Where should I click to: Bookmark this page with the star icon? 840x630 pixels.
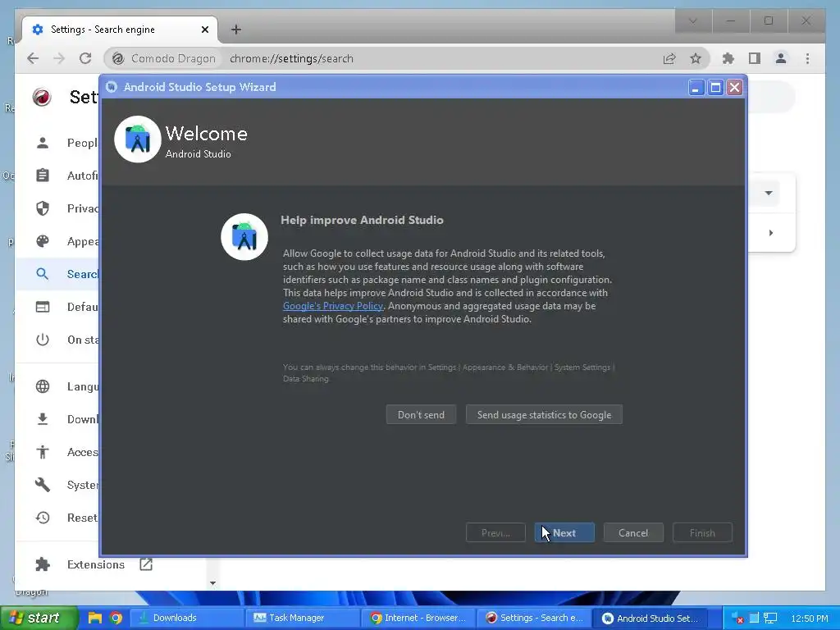(696, 58)
